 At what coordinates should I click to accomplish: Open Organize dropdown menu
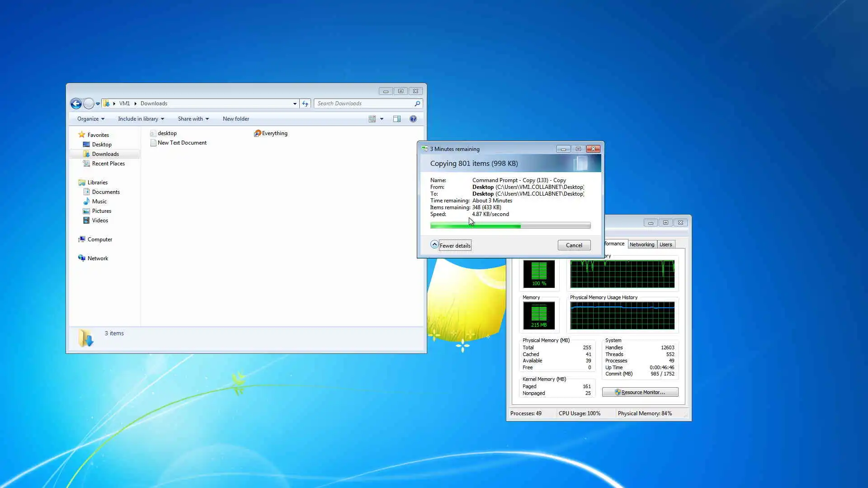coord(90,119)
